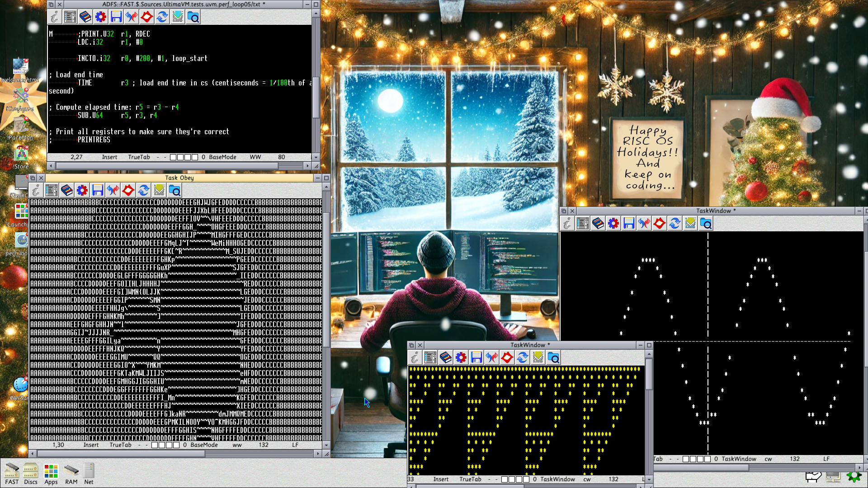Open the info icon in perf_loop05 toolbar

tap(54, 17)
